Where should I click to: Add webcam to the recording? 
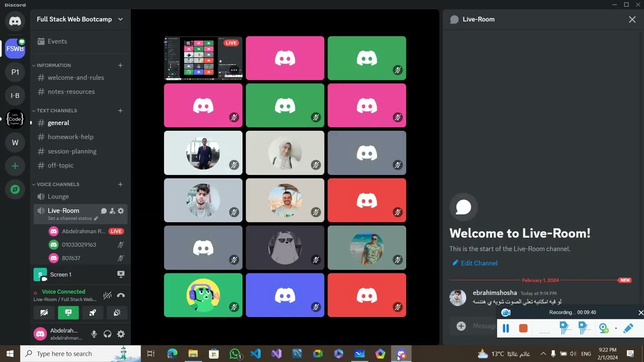click(x=603, y=328)
